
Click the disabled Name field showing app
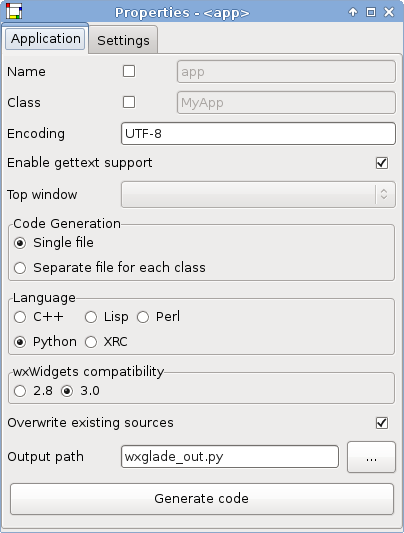(x=286, y=72)
